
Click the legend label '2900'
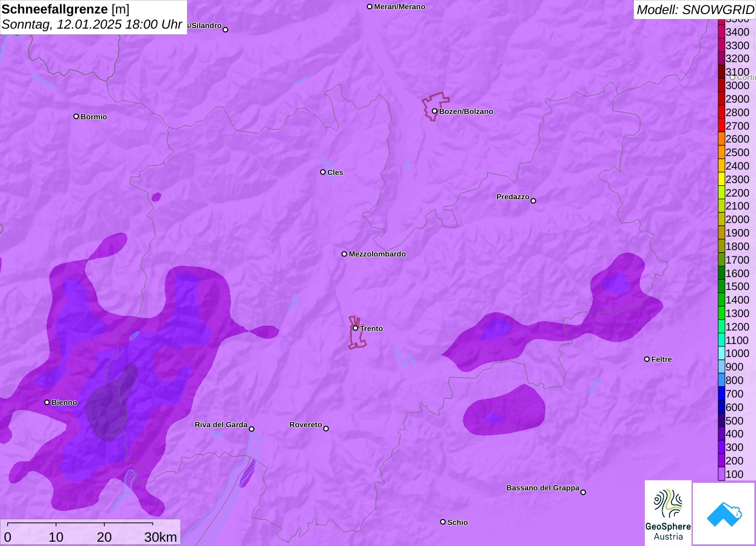tap(737, 99)
